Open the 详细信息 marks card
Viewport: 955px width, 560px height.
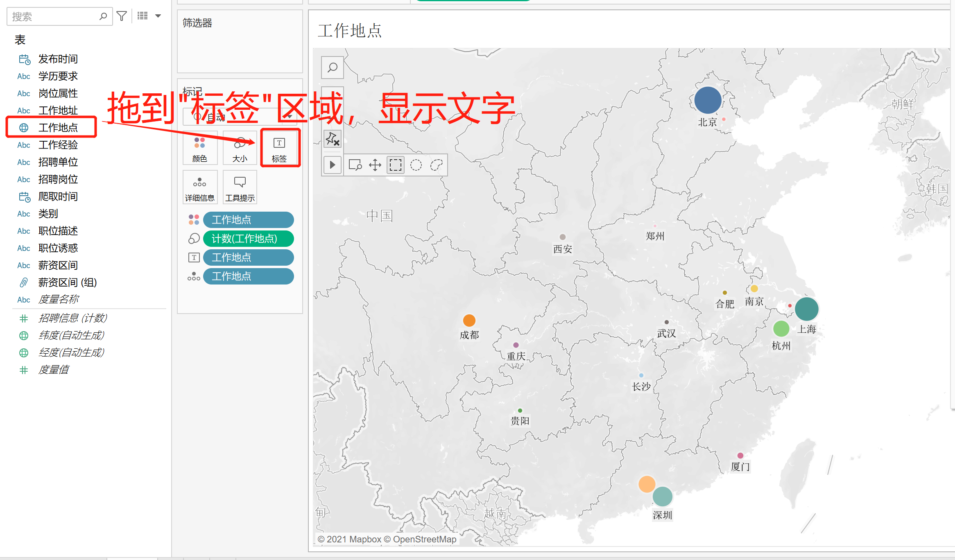200,187
